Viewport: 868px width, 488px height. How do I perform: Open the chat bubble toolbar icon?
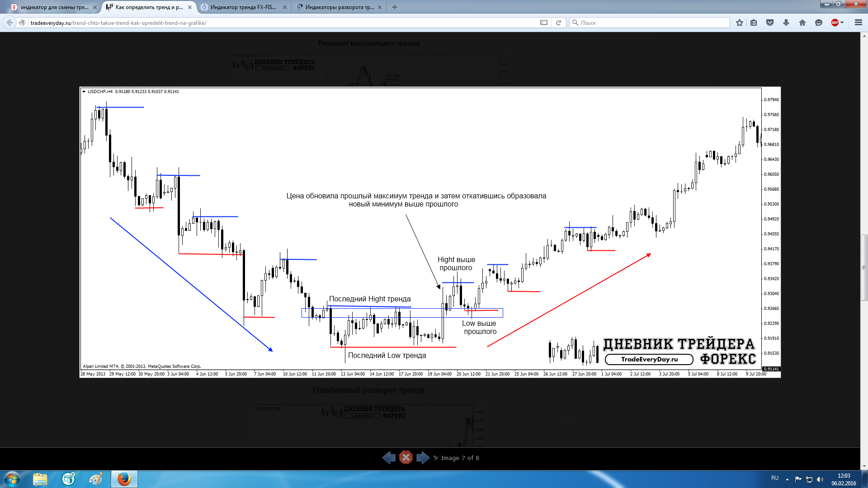click(x=819, y=23)
